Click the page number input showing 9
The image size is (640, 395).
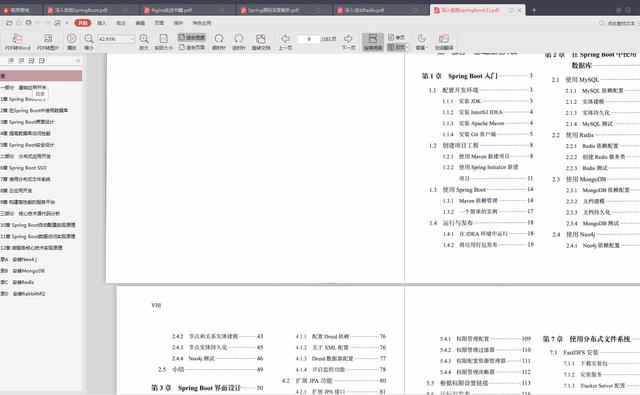coord(309,39)
